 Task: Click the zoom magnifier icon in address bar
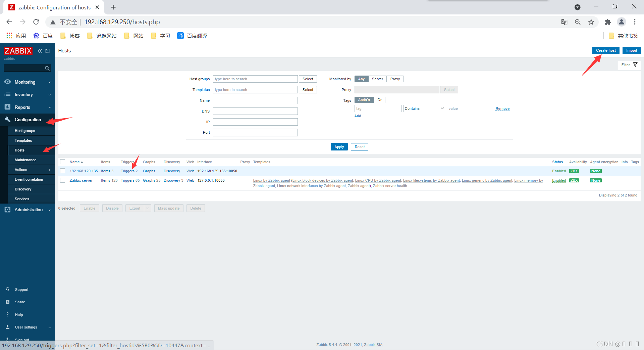coord(578,22)
